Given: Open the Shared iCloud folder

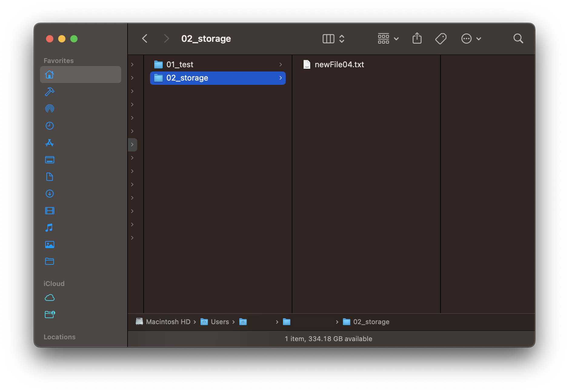Looking at the screenshot, I should click(49, 314).
